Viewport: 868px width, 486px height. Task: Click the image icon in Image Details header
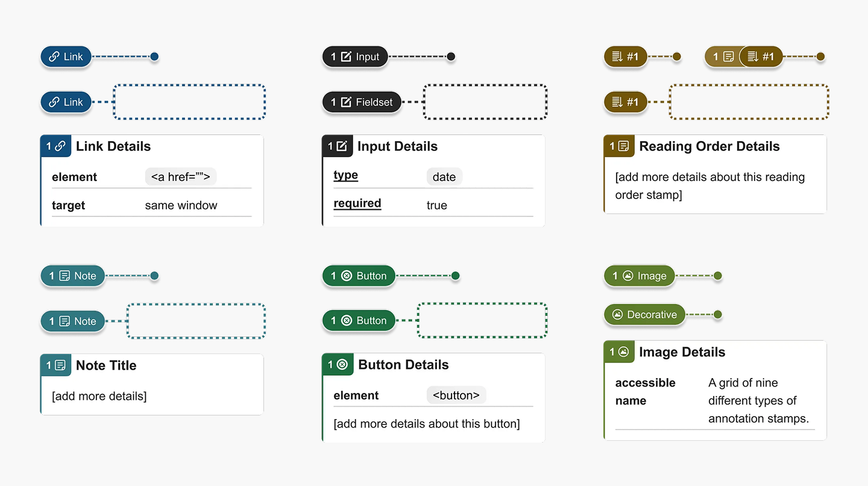point(623,352)
